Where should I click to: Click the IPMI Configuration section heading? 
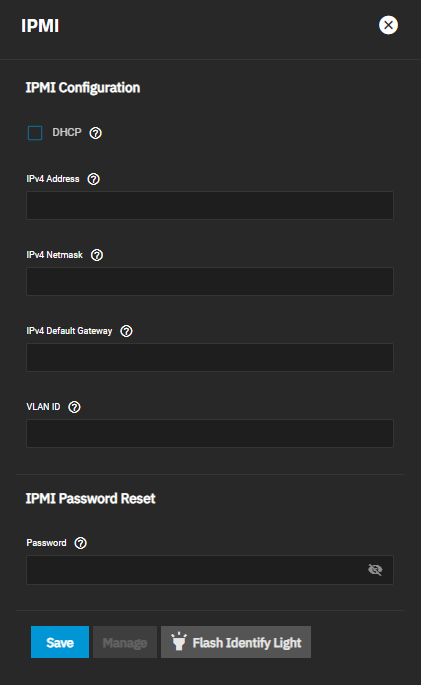click(x=83, y=88)
